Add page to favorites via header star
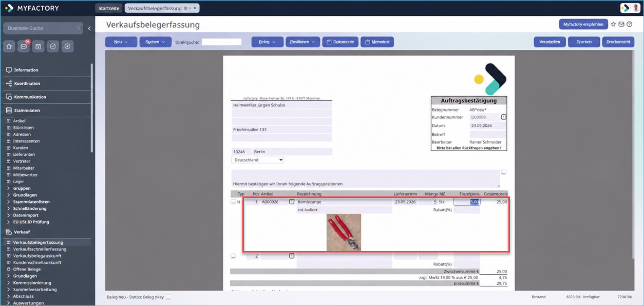 tap(613, 24)
